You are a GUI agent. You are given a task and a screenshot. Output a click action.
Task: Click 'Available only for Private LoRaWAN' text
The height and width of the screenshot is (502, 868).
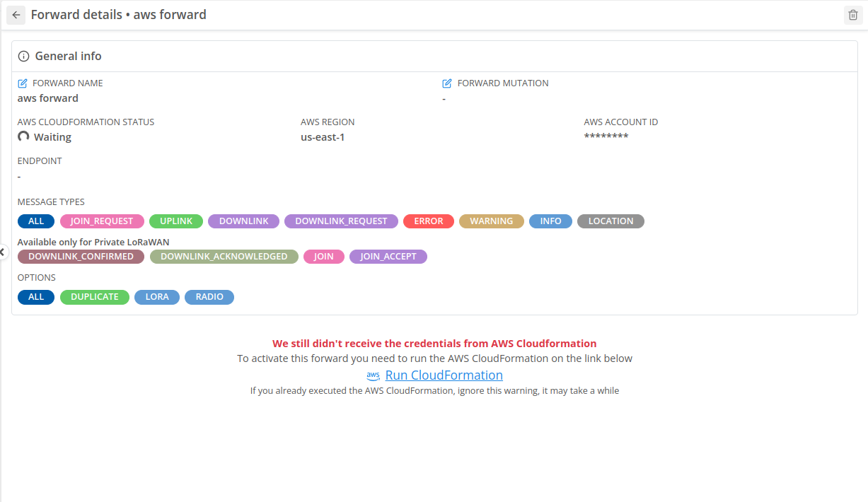point(93,242)
